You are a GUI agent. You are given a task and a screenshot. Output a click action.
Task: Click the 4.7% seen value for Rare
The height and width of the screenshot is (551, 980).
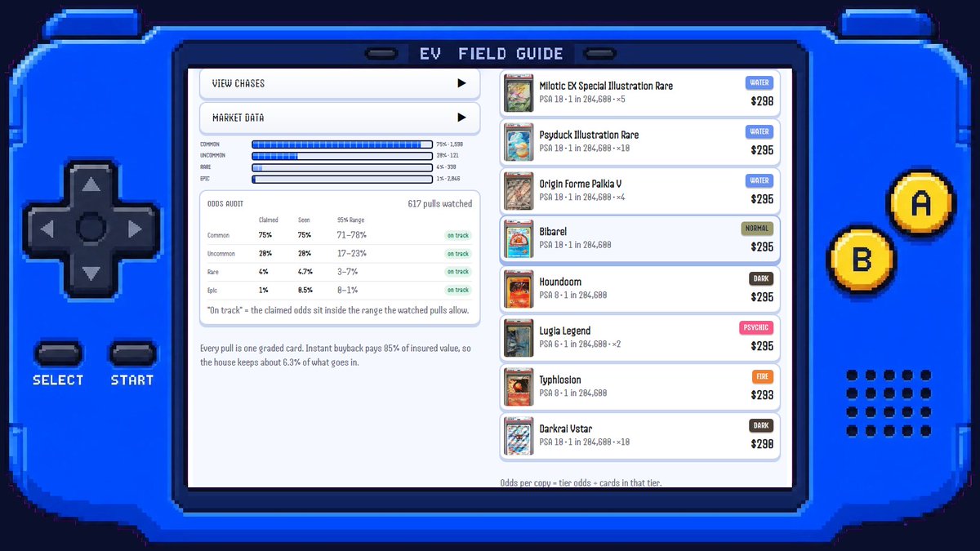[305, 272]
